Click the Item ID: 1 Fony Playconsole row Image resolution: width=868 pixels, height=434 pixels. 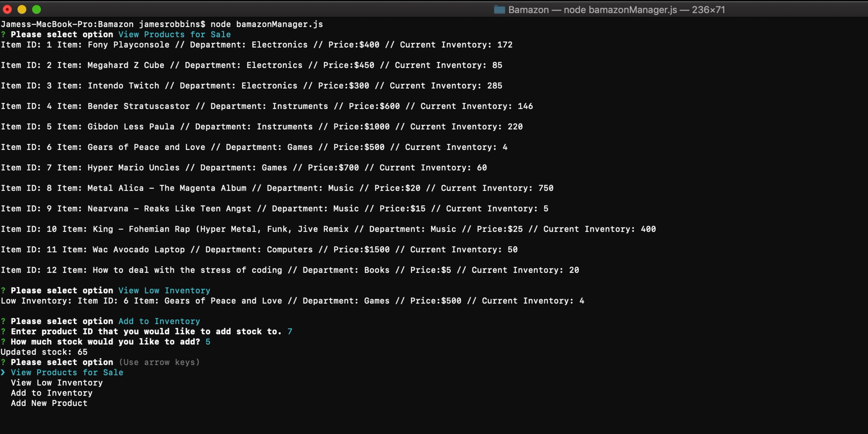pos(256,45)
